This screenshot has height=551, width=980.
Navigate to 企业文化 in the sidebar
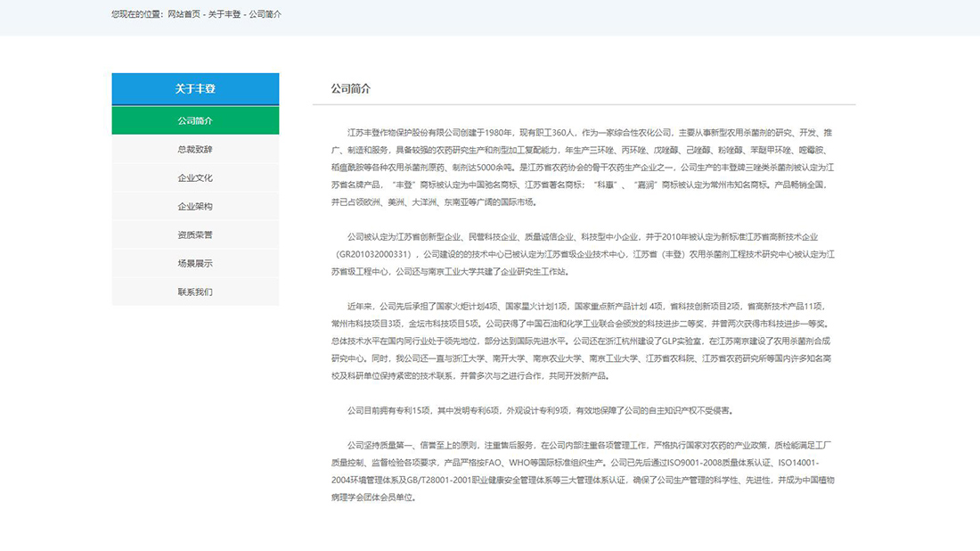(x=194, y=177)
